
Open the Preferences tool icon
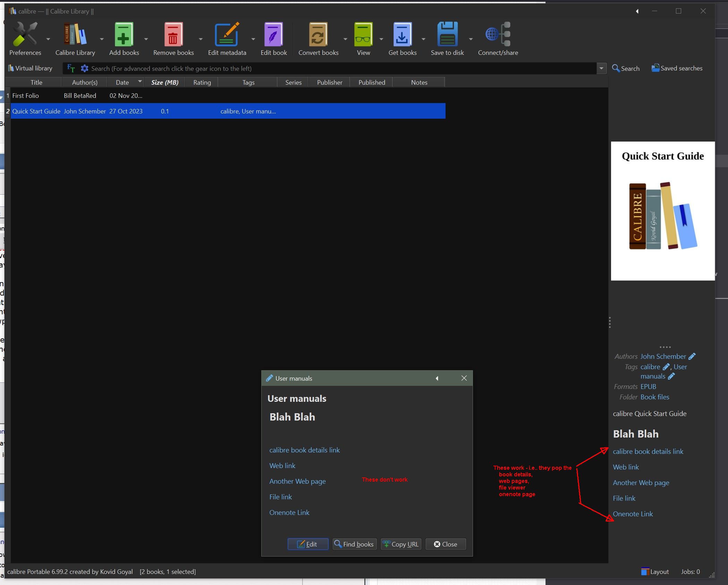point(25,35)
